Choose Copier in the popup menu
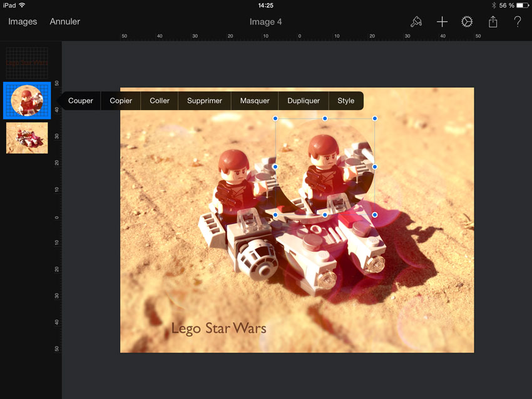 click(x=121, y=101)
